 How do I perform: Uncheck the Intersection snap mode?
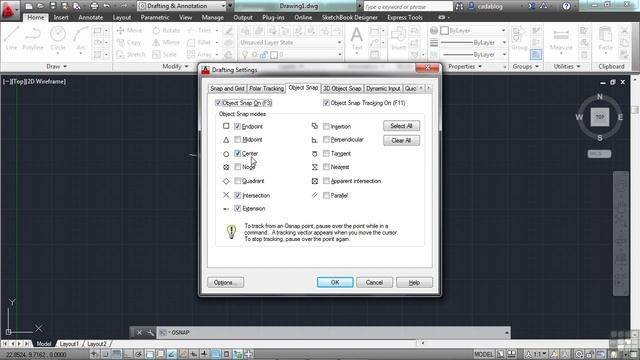pos(238,196)
